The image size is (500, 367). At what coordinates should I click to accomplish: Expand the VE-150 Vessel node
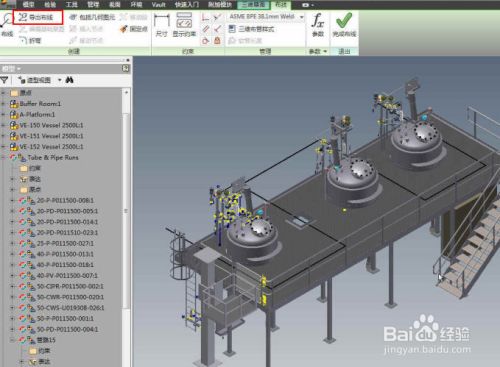tap(4, 125)
